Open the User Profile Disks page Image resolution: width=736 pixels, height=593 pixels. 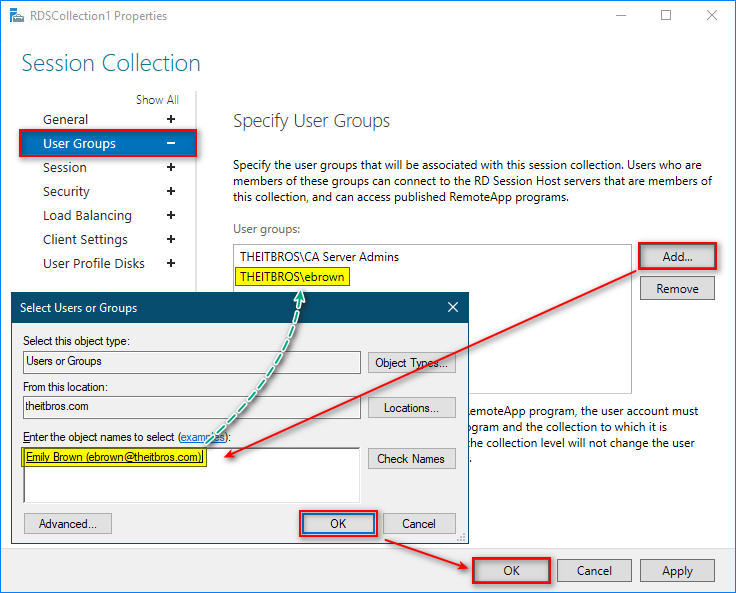click(x=94, y=263)
